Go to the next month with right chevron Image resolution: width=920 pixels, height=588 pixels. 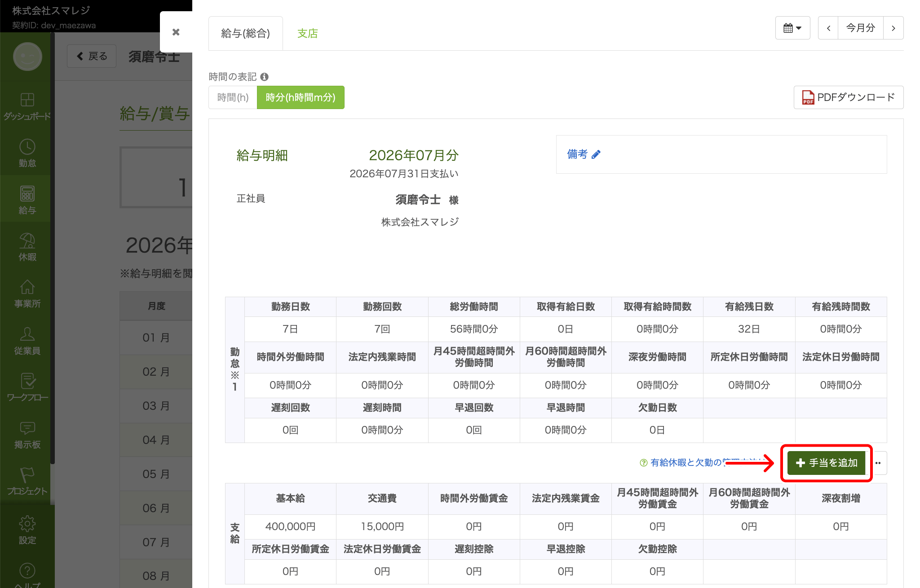click(893, 28)
